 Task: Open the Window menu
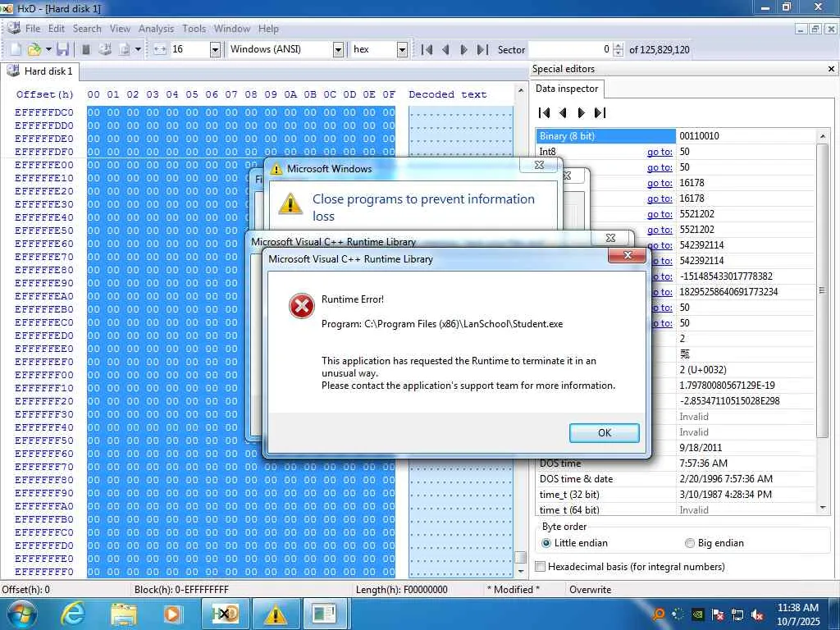click(232, 29)
